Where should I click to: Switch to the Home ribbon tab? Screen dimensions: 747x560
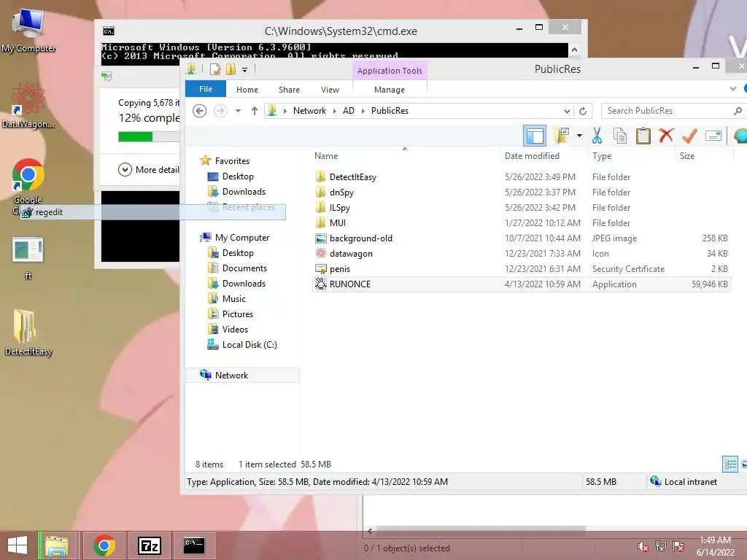click(x=247, y=90)
